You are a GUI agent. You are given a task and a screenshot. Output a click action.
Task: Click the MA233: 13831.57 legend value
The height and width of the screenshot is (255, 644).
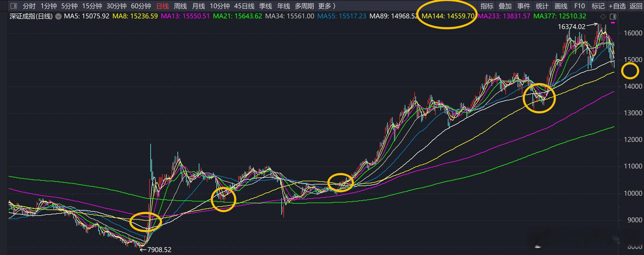point(504,16)
